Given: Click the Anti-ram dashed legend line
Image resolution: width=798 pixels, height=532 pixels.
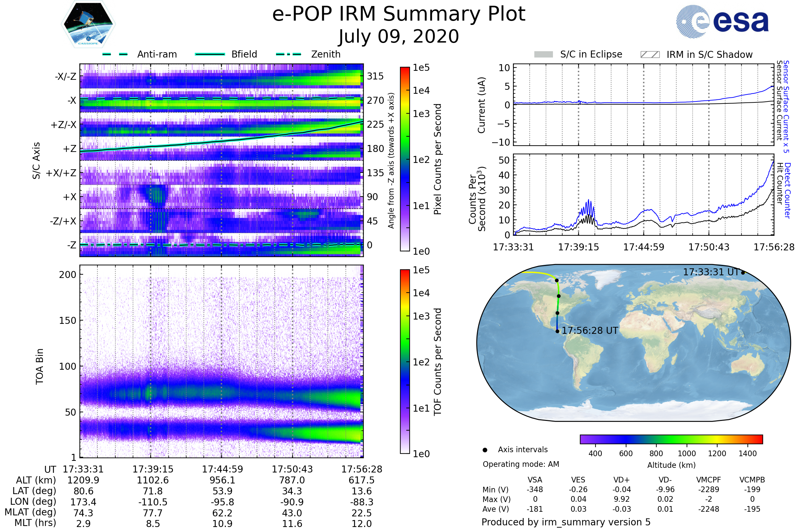Looking at the screenshot, I should point(115,54).
